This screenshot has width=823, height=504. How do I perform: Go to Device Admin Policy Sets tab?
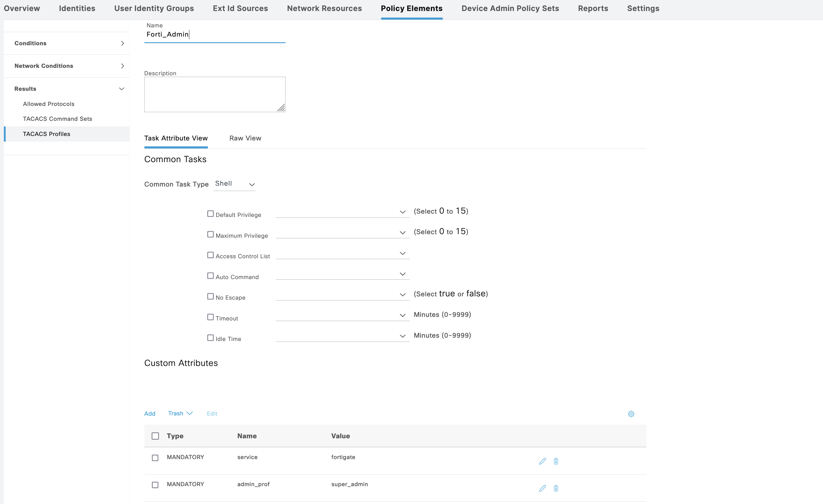pyautogui.click(x=510, y=8)
